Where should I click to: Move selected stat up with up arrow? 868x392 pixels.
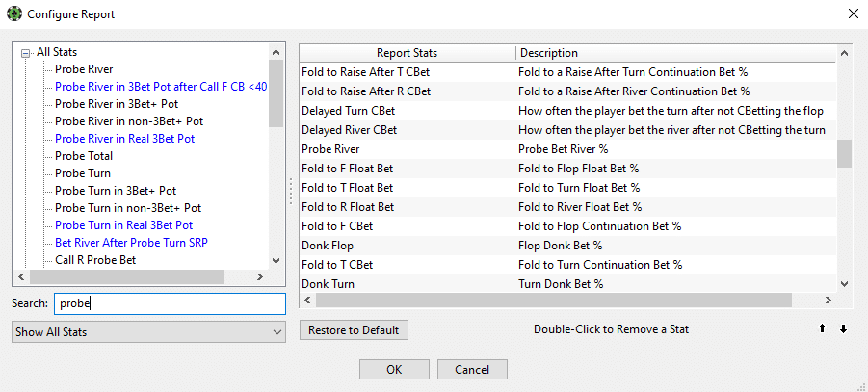pyautogui.click(x=822, y=328)
